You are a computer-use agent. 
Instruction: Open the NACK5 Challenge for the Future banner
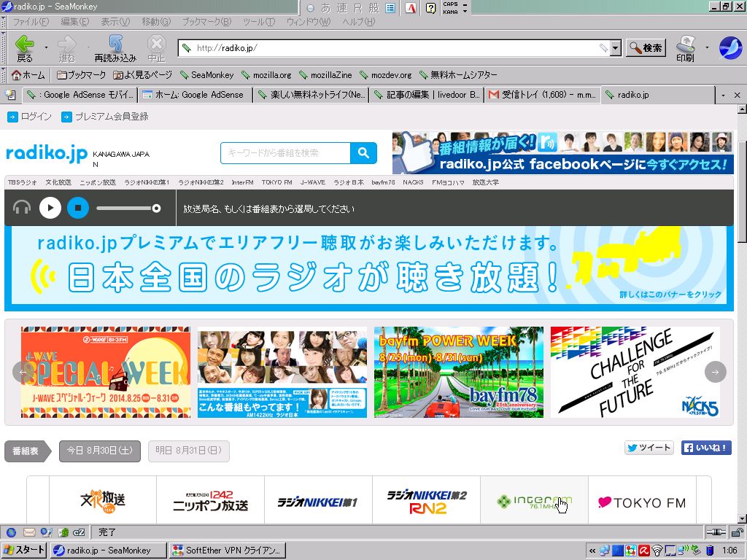tap(635, 372)
